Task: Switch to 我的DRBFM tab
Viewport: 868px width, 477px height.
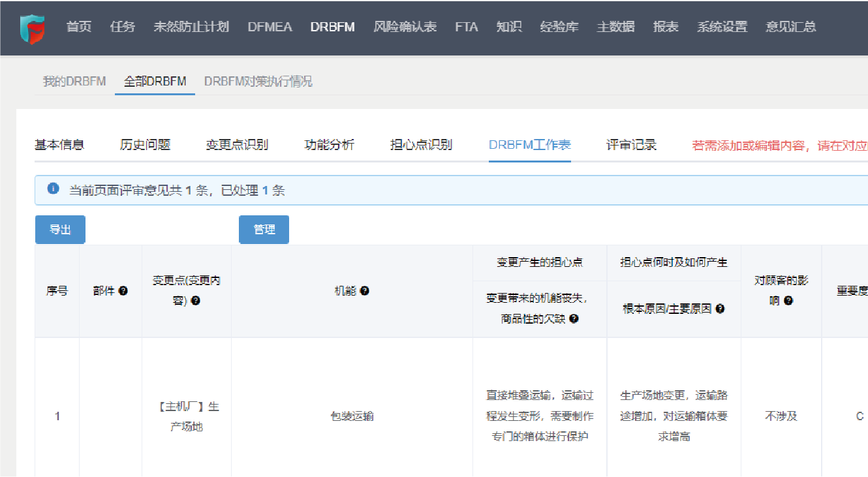Action: tap(74, 82)
